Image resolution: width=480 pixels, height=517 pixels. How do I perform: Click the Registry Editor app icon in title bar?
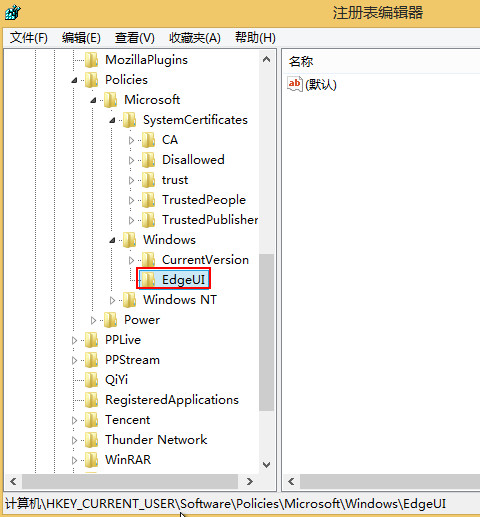[13, 13]
